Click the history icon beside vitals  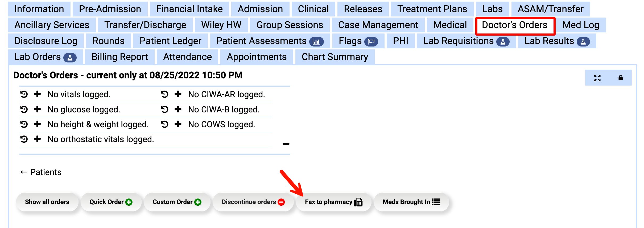point(24,94)
